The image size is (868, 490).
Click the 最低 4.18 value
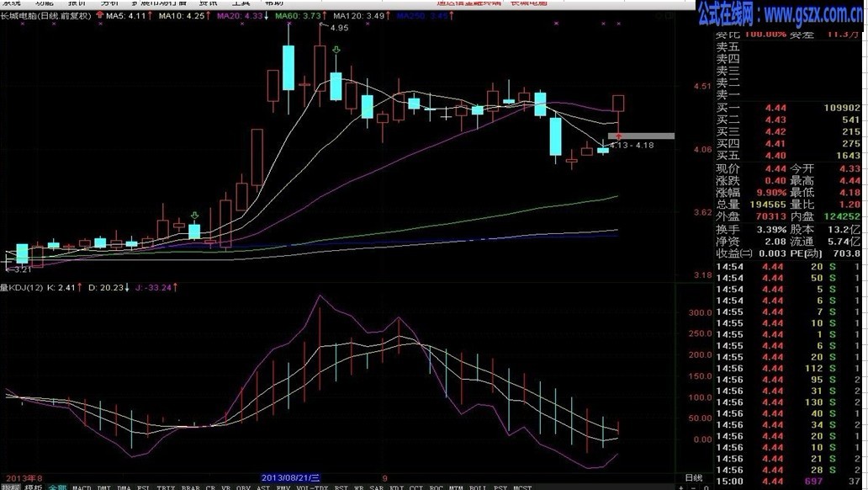pos(850,192)
